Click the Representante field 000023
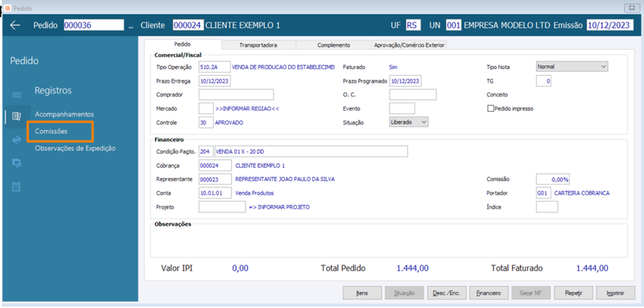Viewport: 644px width, 308px height. pyautogui.click(x=214, y=179)
